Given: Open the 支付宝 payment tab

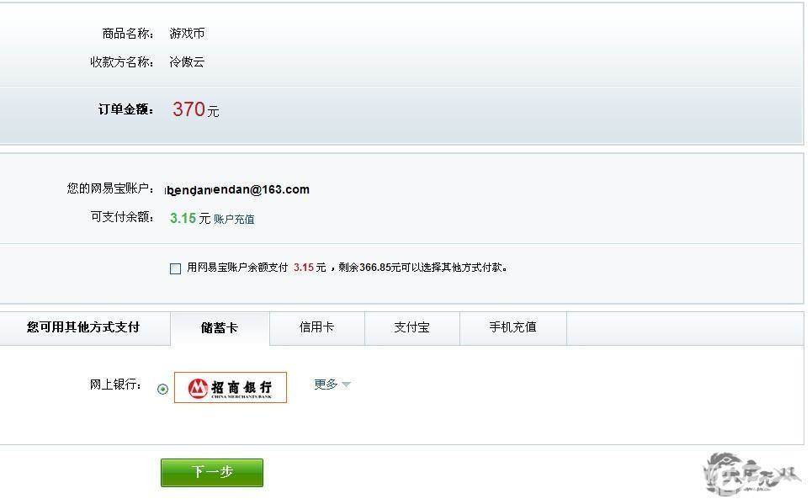Looking at the screenshot, I should tap(411, 327).
